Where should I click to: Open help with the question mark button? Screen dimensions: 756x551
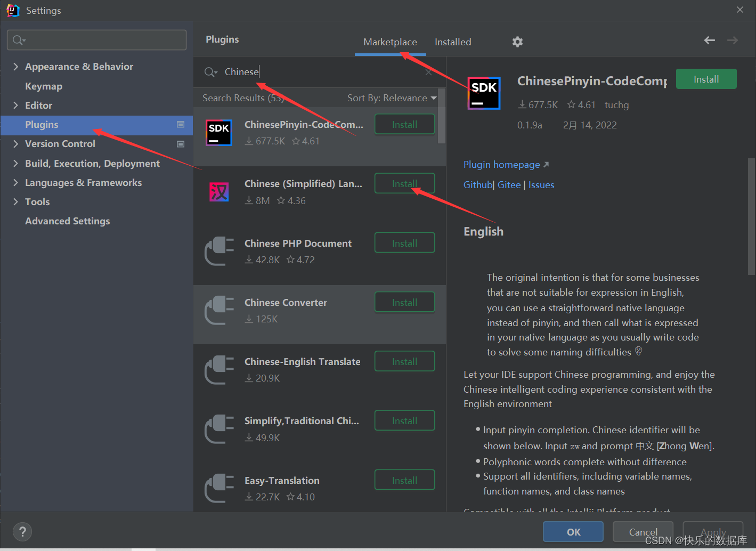point(22,531)
